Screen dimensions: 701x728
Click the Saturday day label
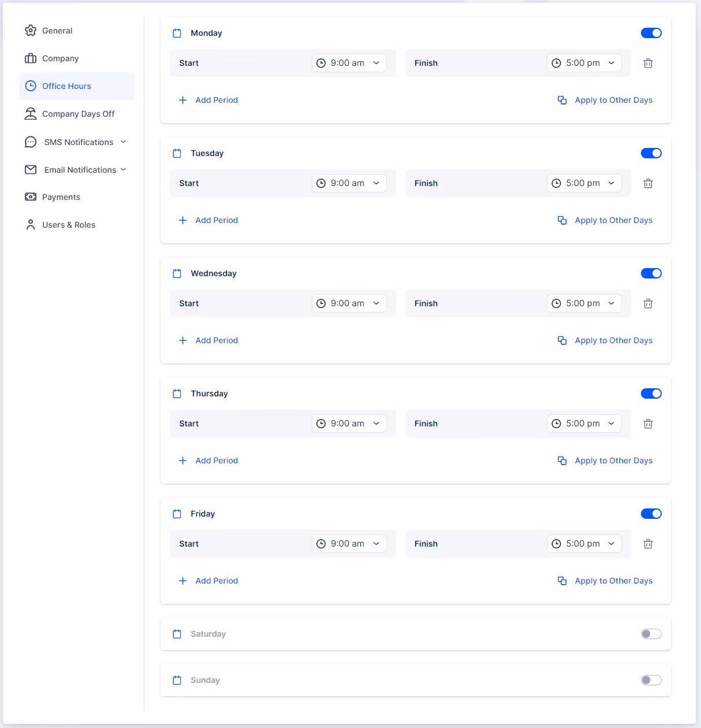coord(208,634)
